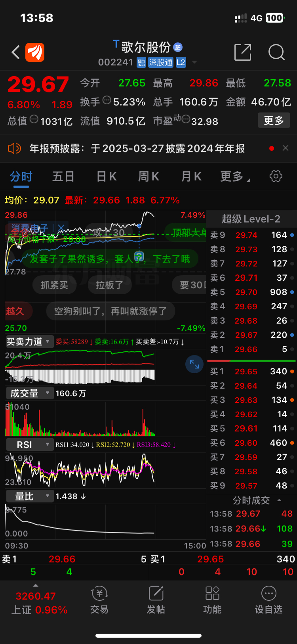This screenshot has height=644, width=297.
Task: Open the 发帖 post icon
Action: (156, 600)
